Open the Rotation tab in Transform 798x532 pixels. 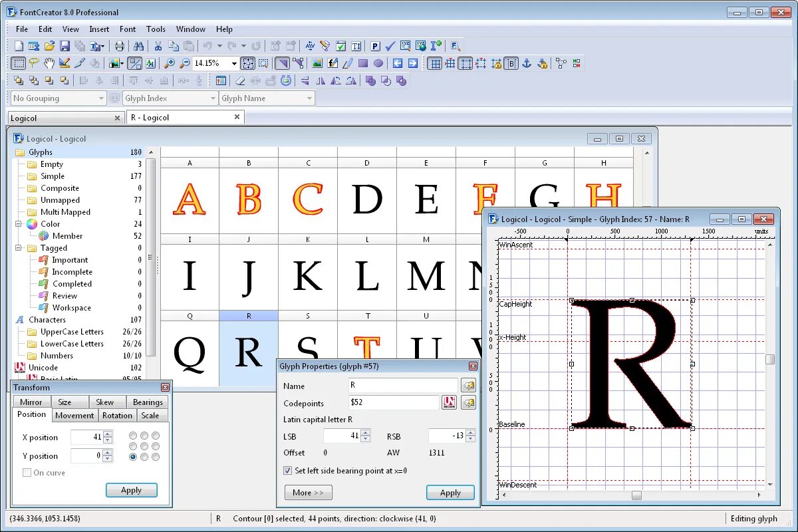[x=117, y=416]
